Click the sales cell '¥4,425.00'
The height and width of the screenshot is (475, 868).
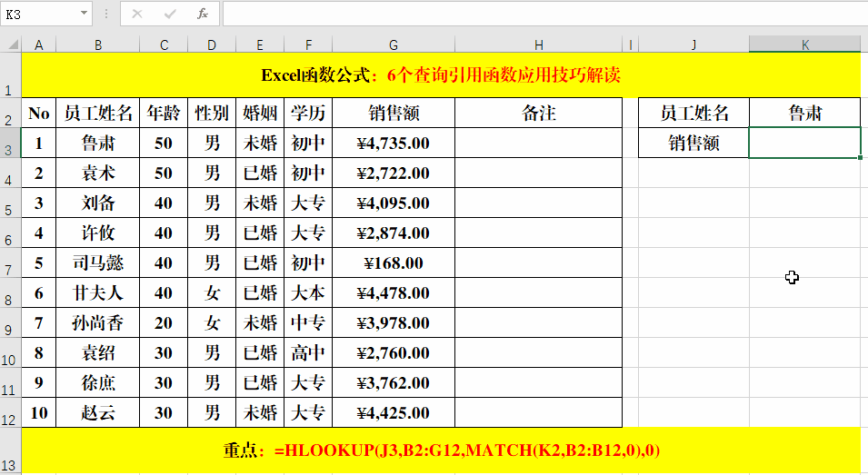click(394, 412)
